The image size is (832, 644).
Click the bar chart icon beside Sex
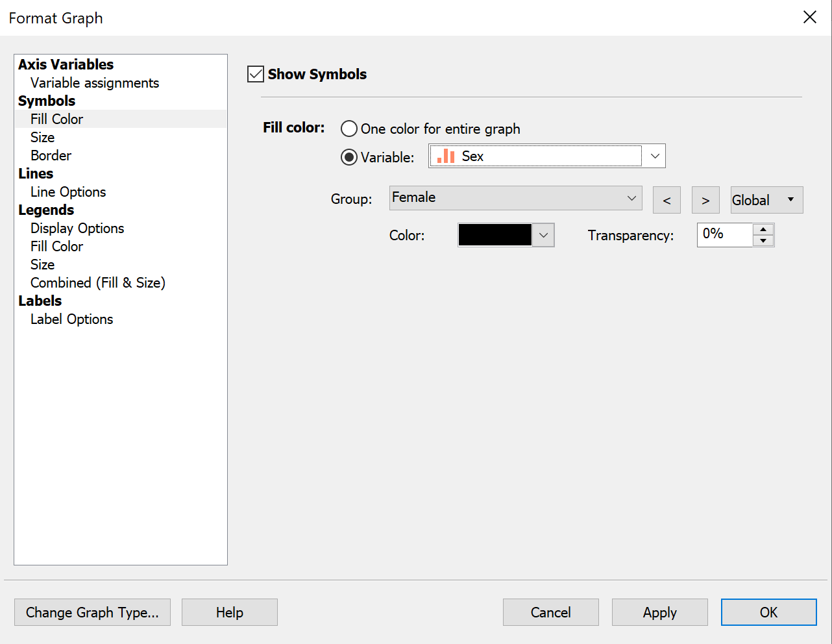(446, 156)
